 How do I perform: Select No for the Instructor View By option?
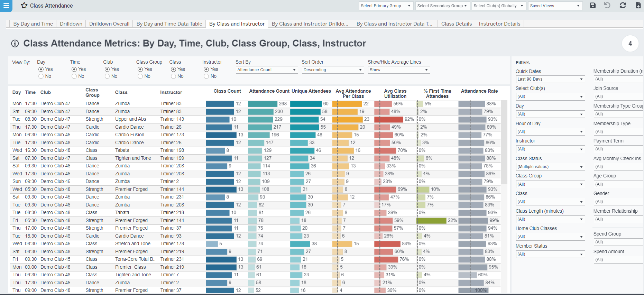point(206,76)
